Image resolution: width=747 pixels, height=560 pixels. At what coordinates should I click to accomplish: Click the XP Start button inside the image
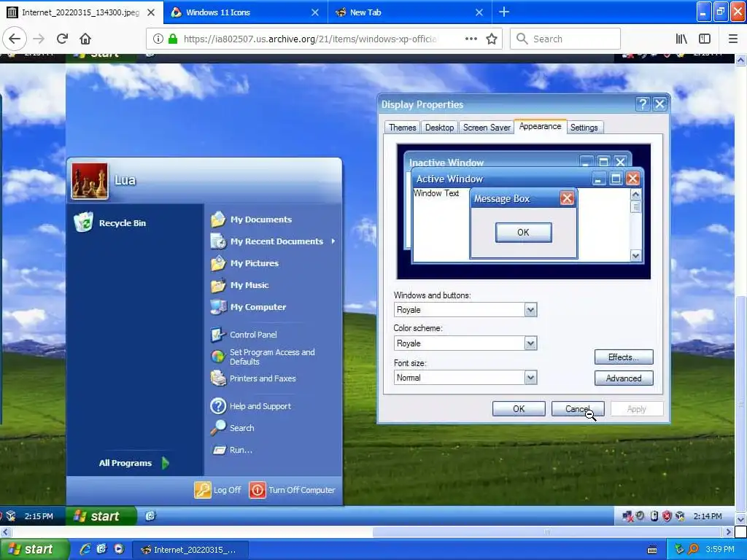coord(101,516)
